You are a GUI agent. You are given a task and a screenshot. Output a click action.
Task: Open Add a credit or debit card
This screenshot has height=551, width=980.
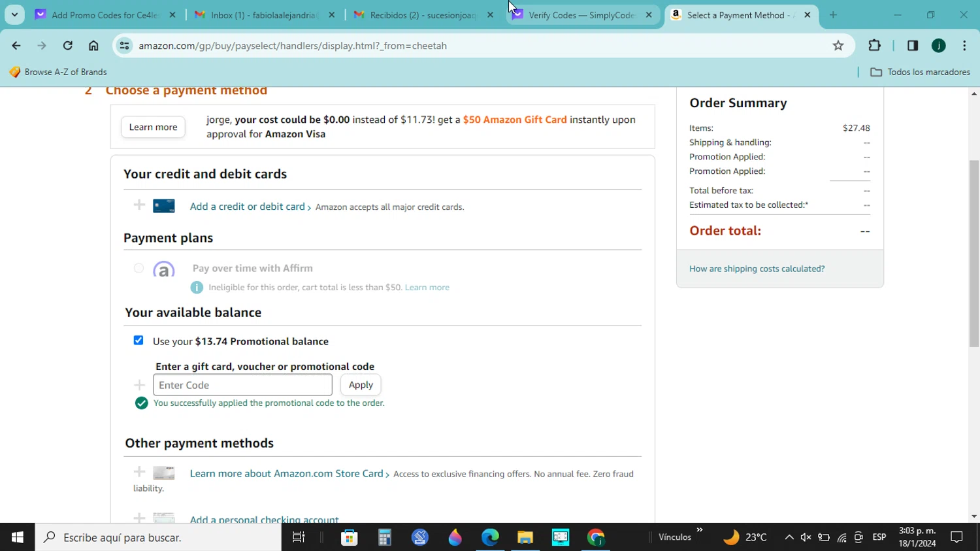248,207
